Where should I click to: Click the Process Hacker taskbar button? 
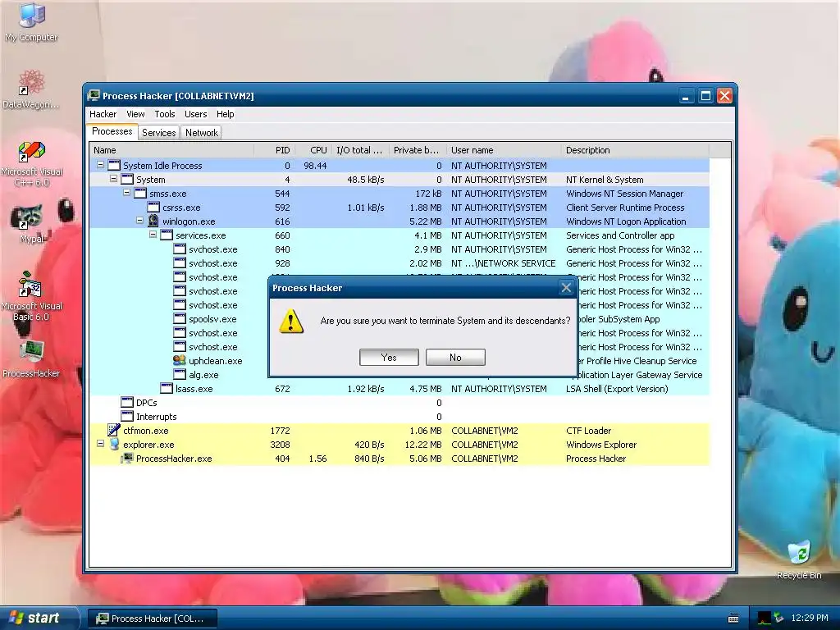pyautogui.click(x=153, y=619)
